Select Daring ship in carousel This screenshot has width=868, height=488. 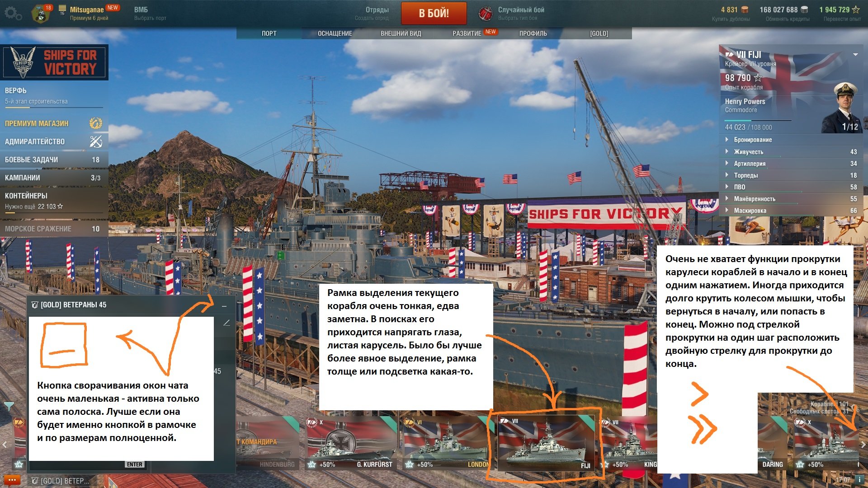pos(772,443)
